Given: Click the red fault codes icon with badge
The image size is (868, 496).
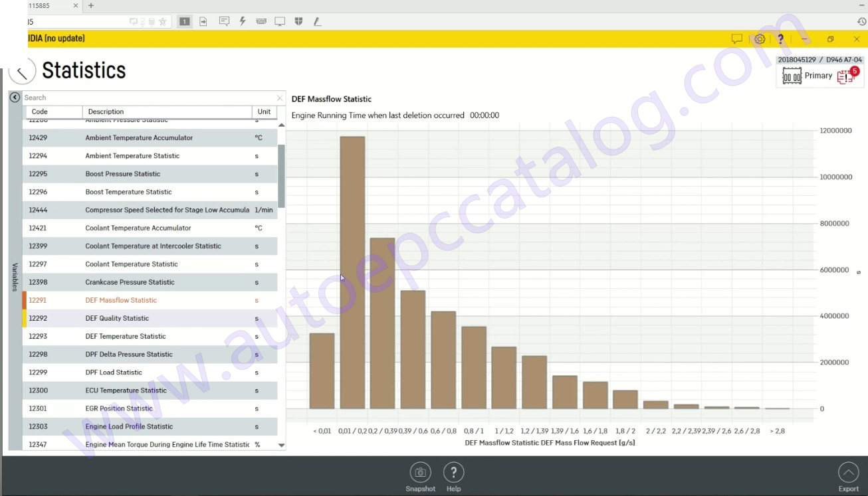Looking at the screenshot, I should tap(846, 76).
